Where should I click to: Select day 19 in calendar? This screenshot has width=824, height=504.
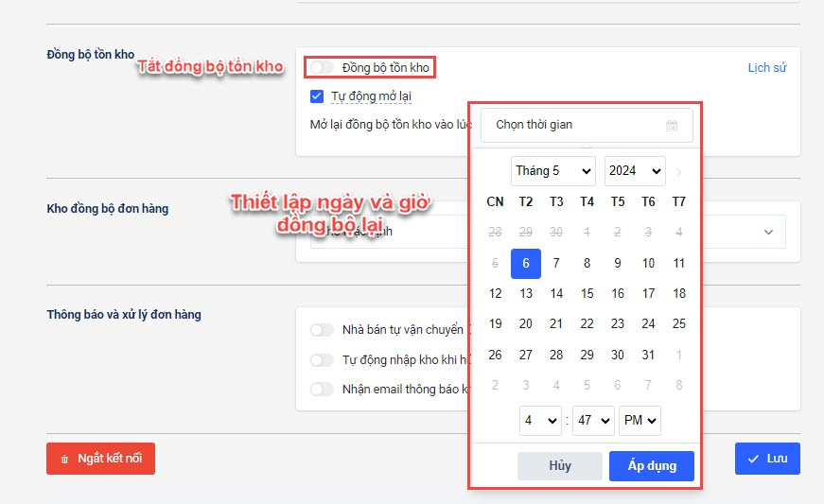click(x=495, y=324)
